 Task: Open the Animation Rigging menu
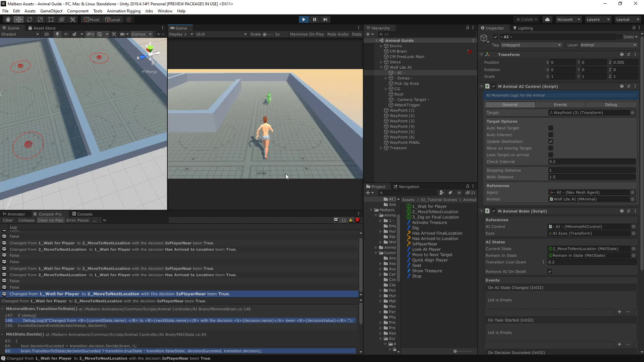123,11
